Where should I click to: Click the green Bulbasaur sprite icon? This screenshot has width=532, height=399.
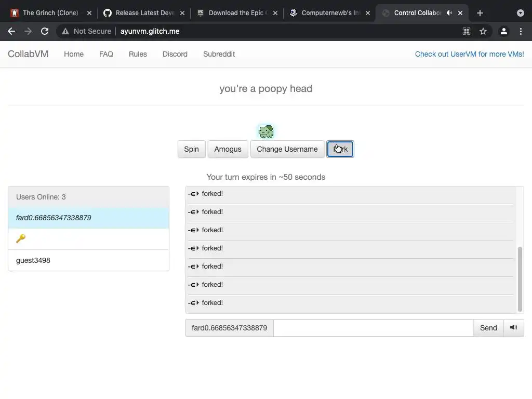coord(266,131)
